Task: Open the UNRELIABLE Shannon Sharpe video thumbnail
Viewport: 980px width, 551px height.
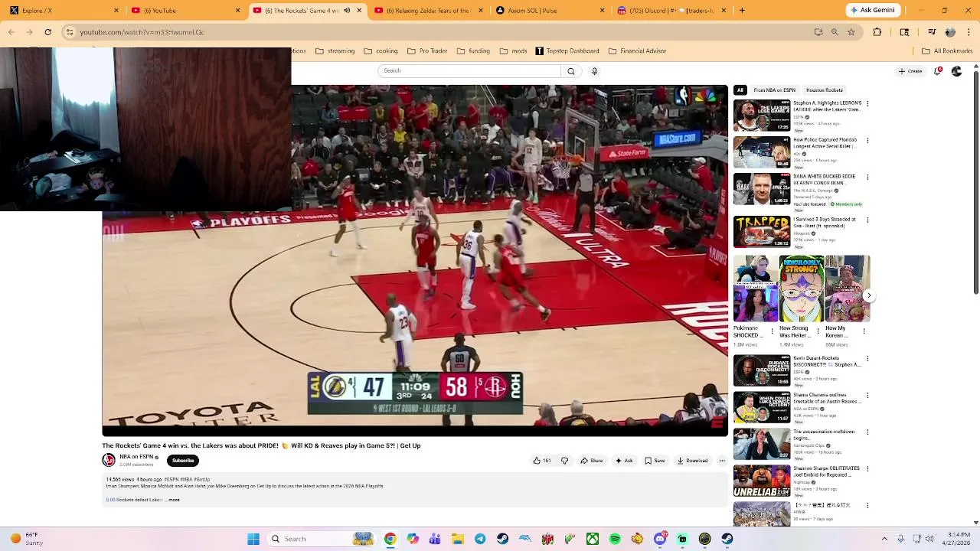Action: 762,481
